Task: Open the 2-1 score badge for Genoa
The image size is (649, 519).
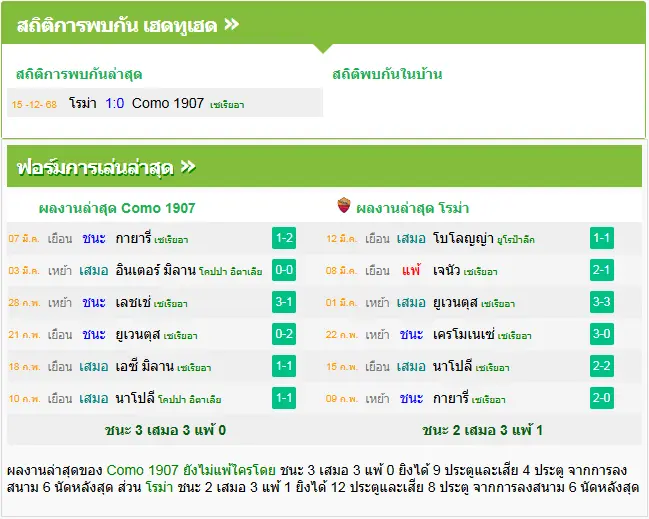Action: pyautogui.click(x=602, y=270)
